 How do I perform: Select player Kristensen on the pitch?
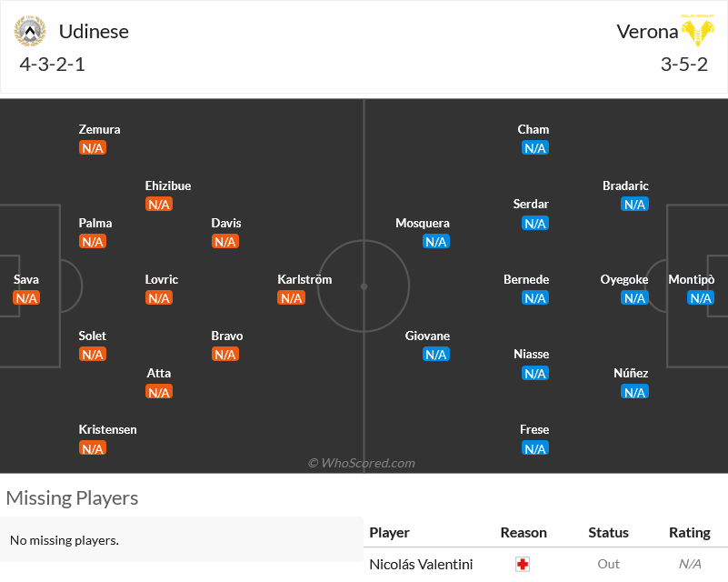click(x=108, y=429)
